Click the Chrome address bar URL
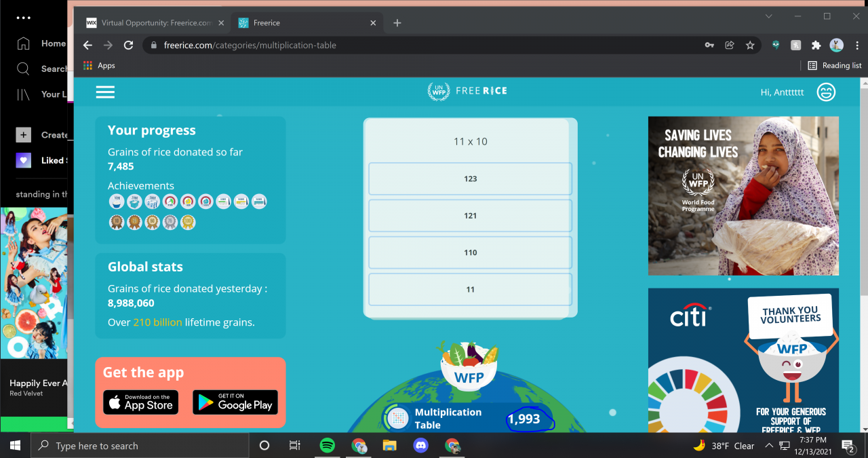 click(x=250, y=45)
